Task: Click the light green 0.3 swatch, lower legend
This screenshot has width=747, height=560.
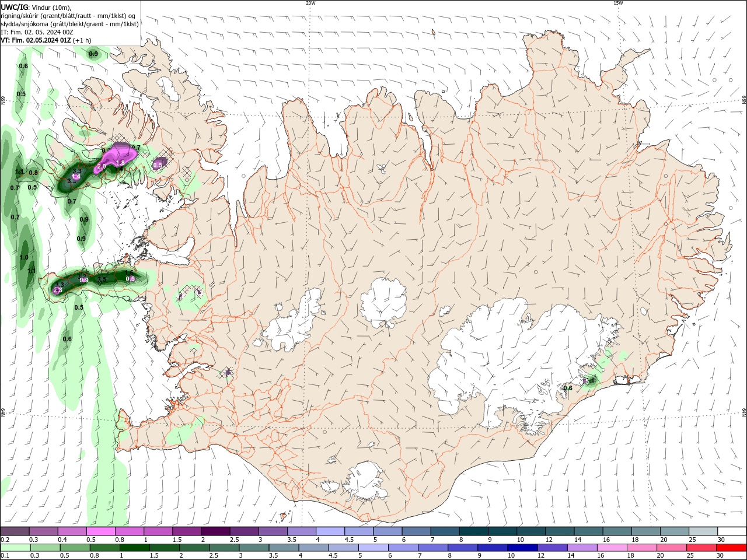Action: pos(44,547)
